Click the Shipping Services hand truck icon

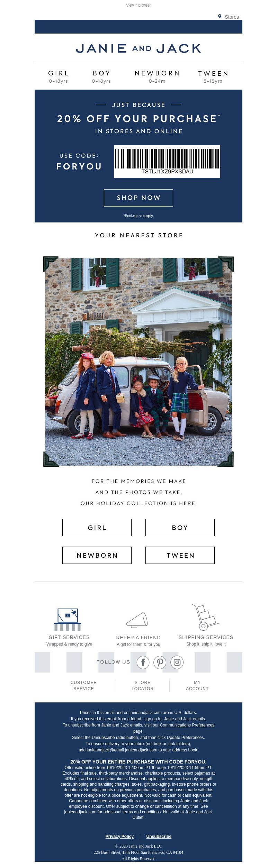click(206, 617)
